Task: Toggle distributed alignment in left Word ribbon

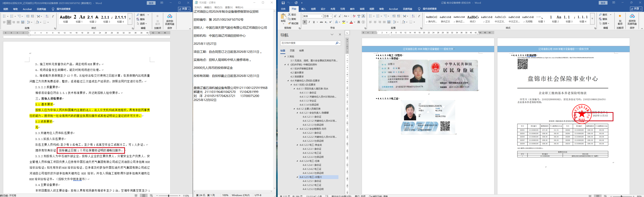Action: [x=23, y=22]
